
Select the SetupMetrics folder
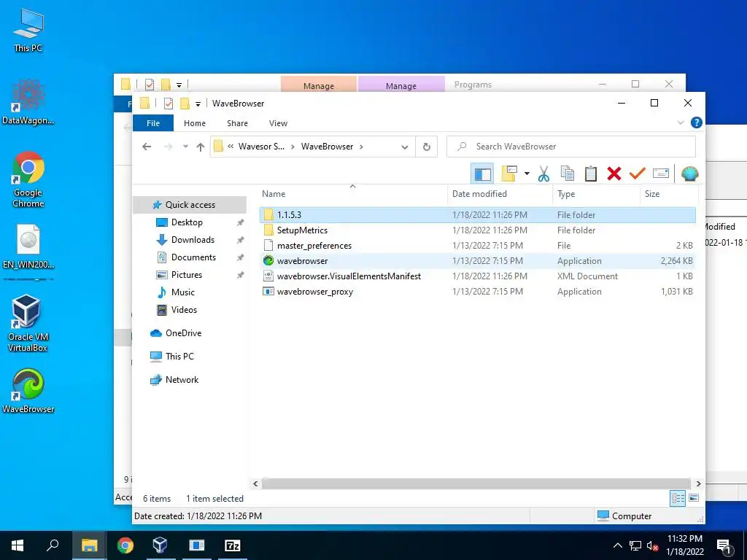click(478, 230)
